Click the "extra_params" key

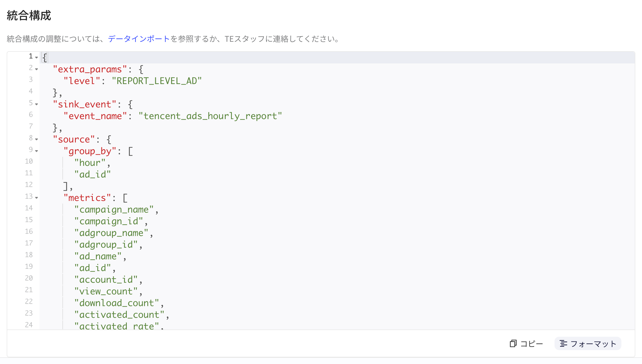[x=90, y=69]
